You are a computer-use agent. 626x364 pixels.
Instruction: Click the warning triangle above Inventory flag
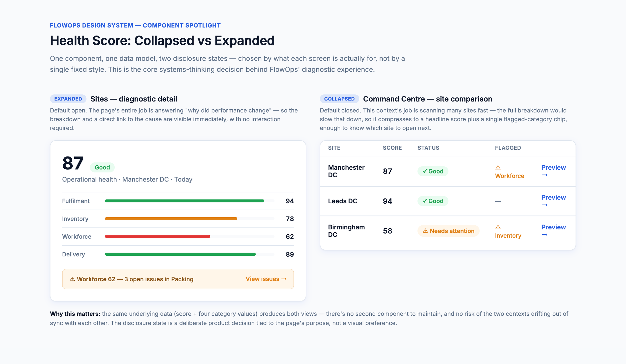click(498, 227)
